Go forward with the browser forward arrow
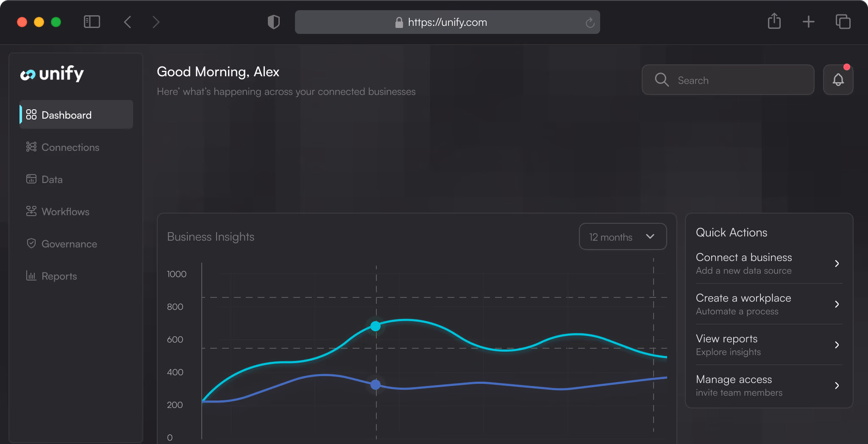The image size is (868, 444). coord(156,22)
